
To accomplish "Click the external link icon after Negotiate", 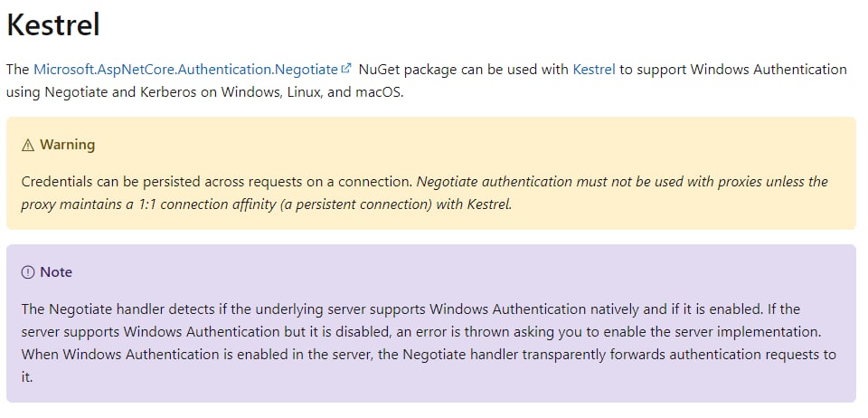I will pos(346,69).
